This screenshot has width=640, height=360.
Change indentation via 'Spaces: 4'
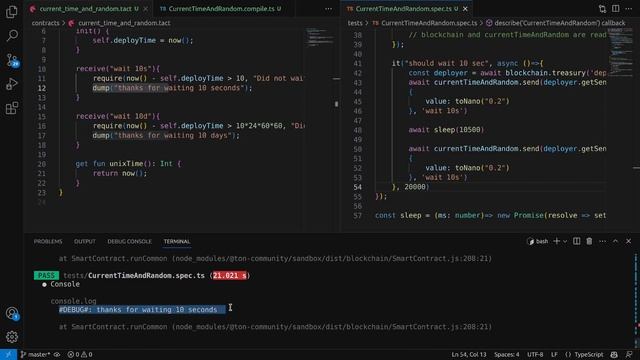pos(507,355)
